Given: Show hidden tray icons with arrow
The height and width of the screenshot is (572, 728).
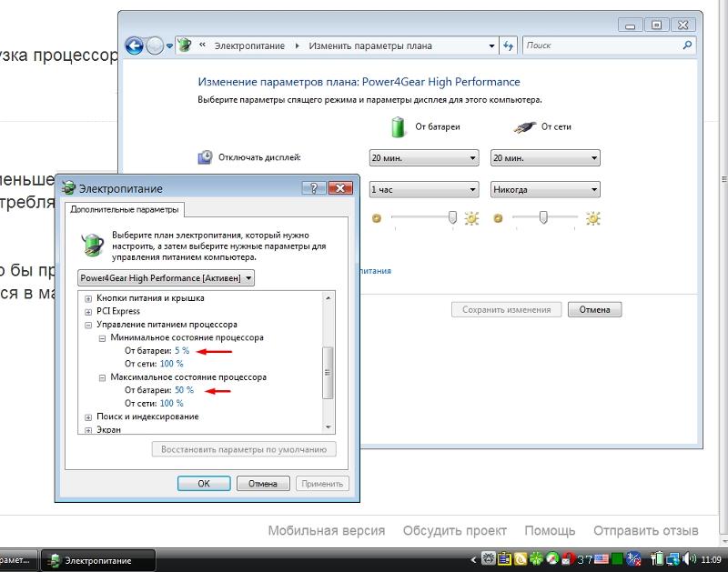Looking at the screenshot, I should click(x=473, y=560).
